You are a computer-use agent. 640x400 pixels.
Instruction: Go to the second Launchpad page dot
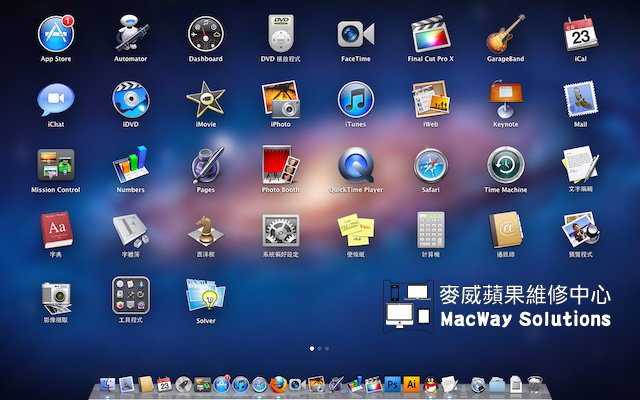tap(320, 349)
